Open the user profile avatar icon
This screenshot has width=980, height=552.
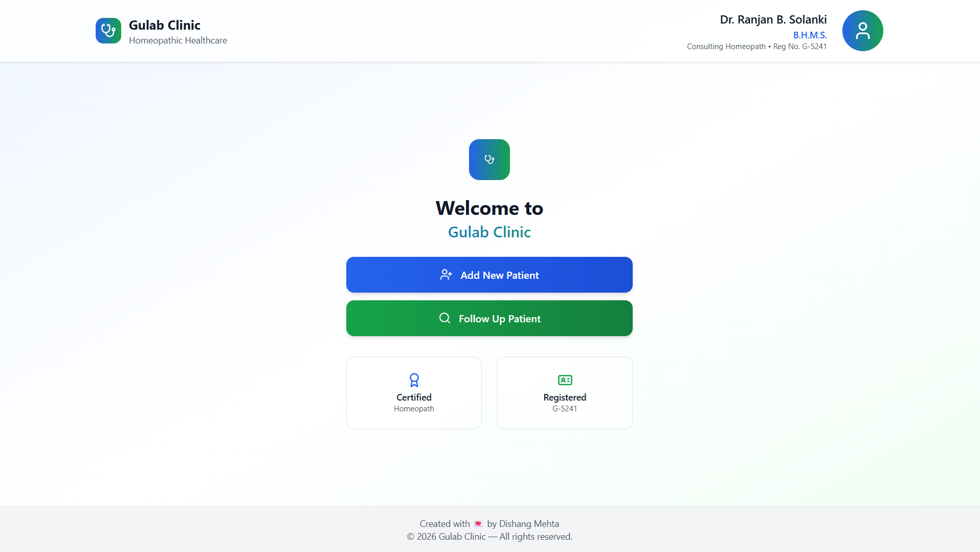coord(862,31)
